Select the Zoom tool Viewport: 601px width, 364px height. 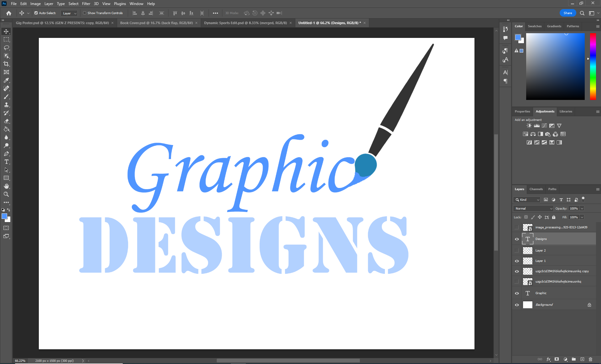(6, 194)
